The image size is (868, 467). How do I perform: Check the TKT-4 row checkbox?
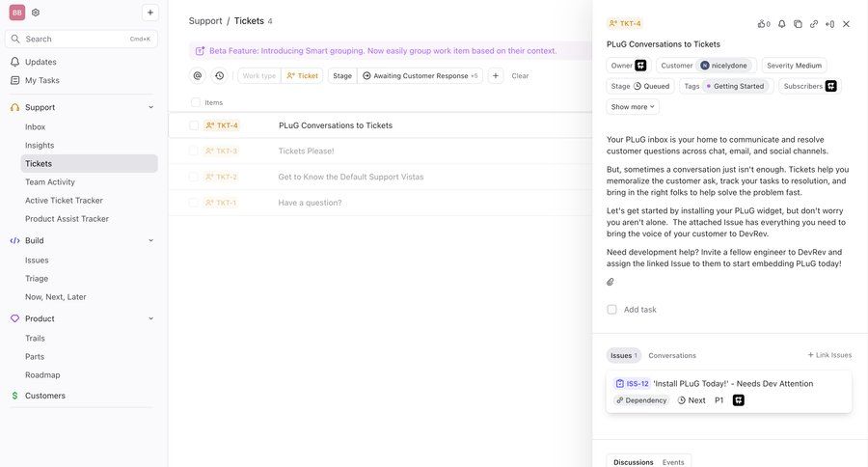click(x=194, y=125)
